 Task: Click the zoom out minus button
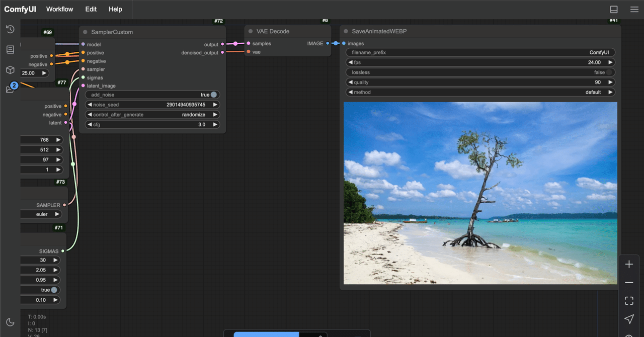pos(629,283)
